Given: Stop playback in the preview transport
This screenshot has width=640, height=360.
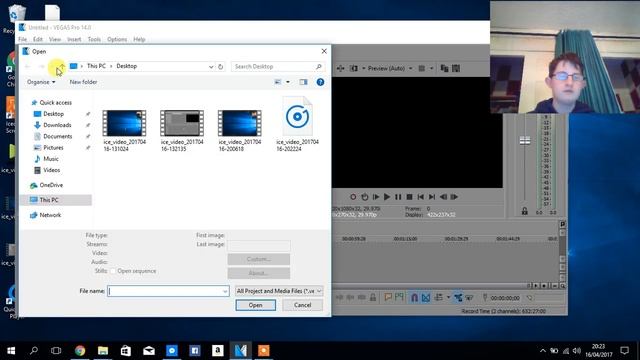Looking at the screenshot, I should point(409,197).
